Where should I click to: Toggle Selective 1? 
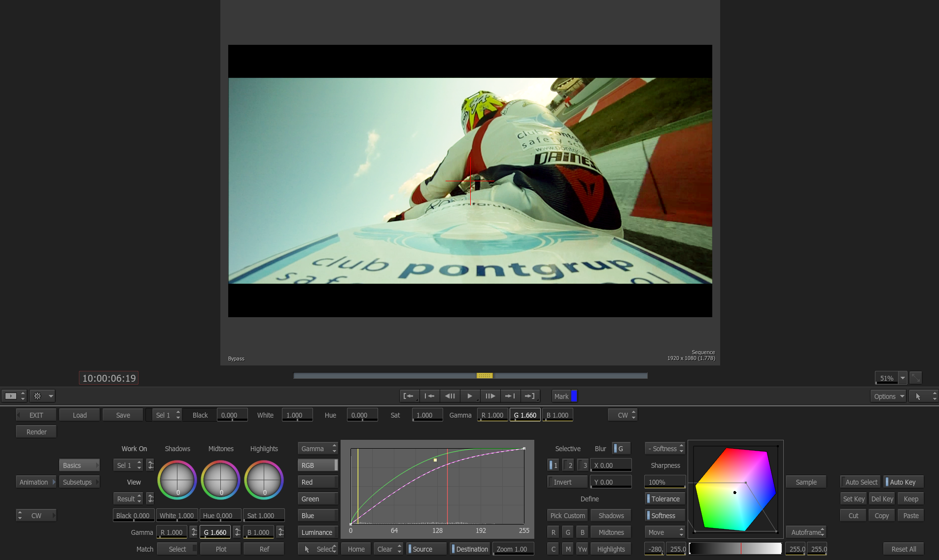(553, 465)
